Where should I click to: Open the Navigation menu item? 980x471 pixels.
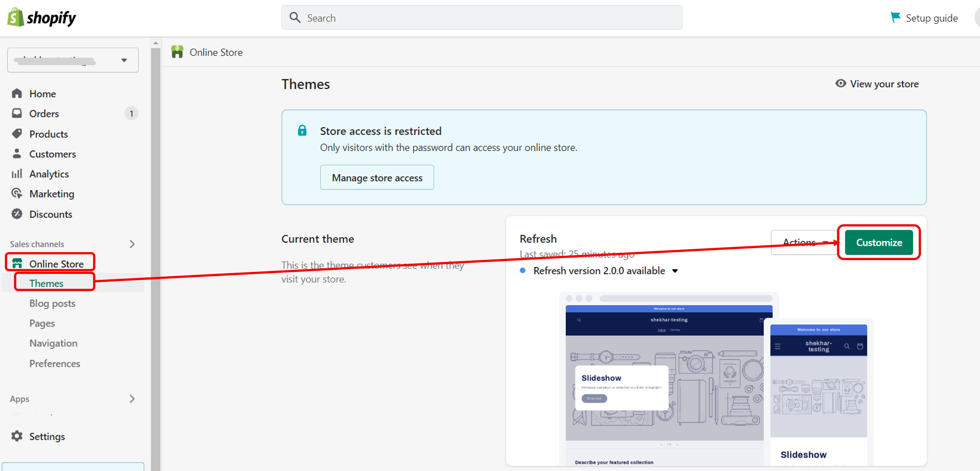tap(53, 343)
